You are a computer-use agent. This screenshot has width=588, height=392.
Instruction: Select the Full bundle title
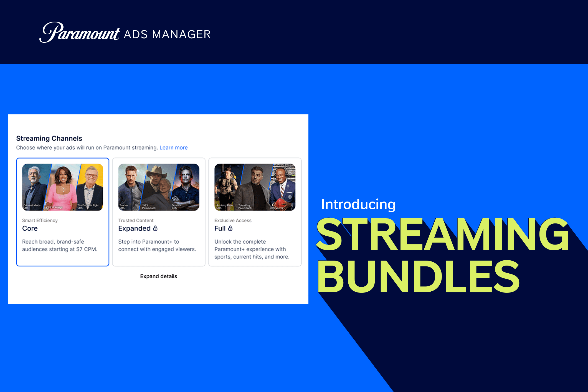220,228
